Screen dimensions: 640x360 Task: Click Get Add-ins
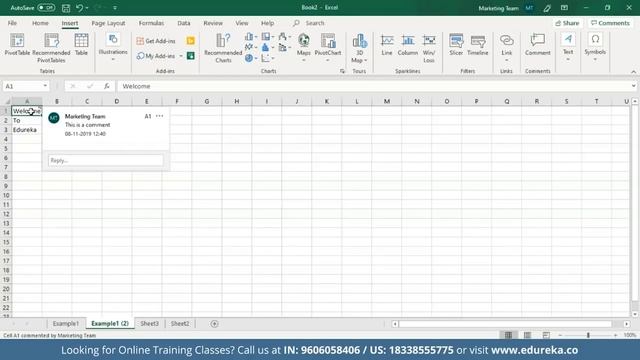click(x=156, y=41)
